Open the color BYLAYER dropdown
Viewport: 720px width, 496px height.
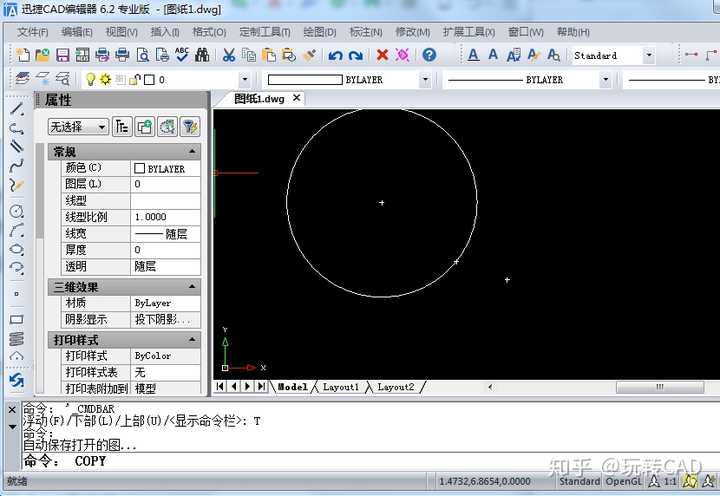(x=425, y=79)
